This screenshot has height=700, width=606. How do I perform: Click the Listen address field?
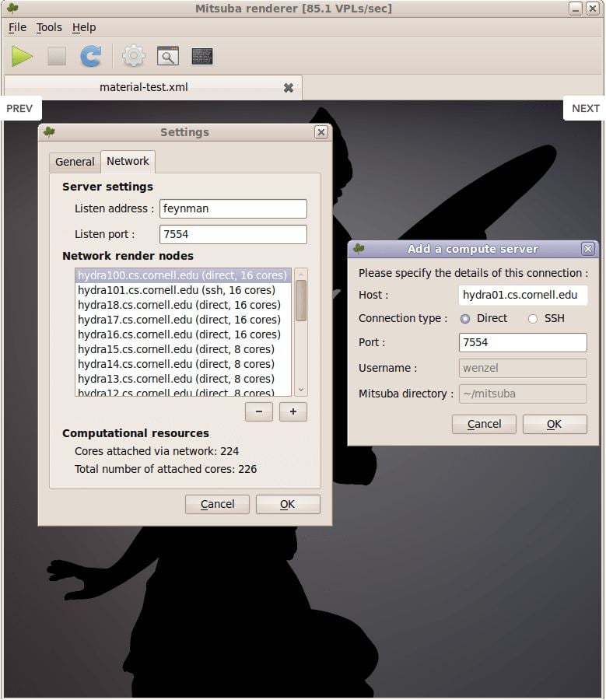pos(233,209)
